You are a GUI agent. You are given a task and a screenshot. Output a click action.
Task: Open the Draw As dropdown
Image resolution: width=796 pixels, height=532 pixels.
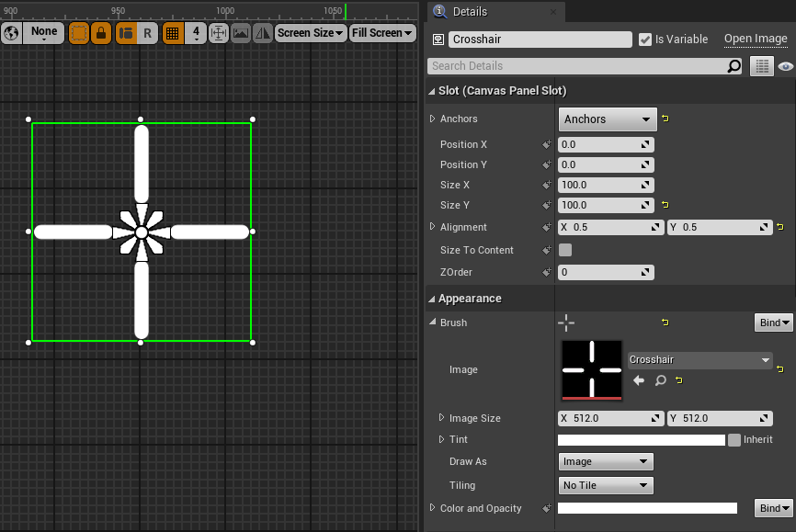606,461
